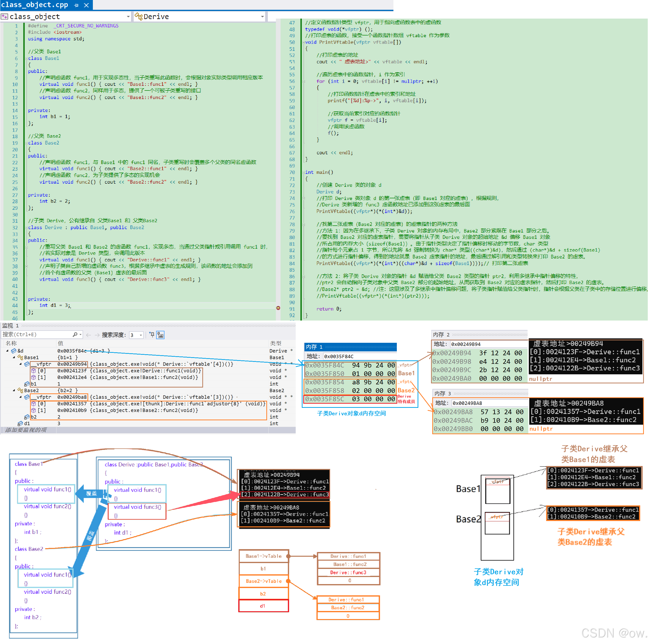649x644 pixels.
Task: Collapse the code fold at class Base1
Action: pos(26,58)
